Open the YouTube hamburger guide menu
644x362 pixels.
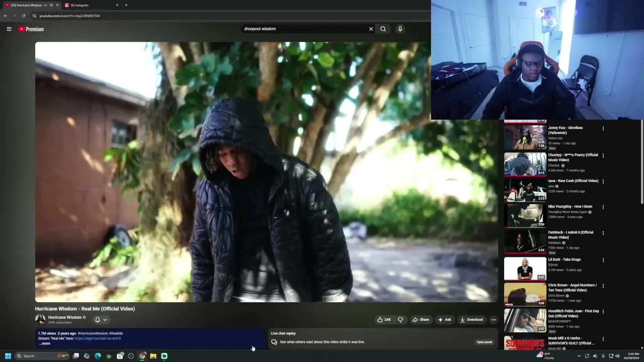pos(9,29)
